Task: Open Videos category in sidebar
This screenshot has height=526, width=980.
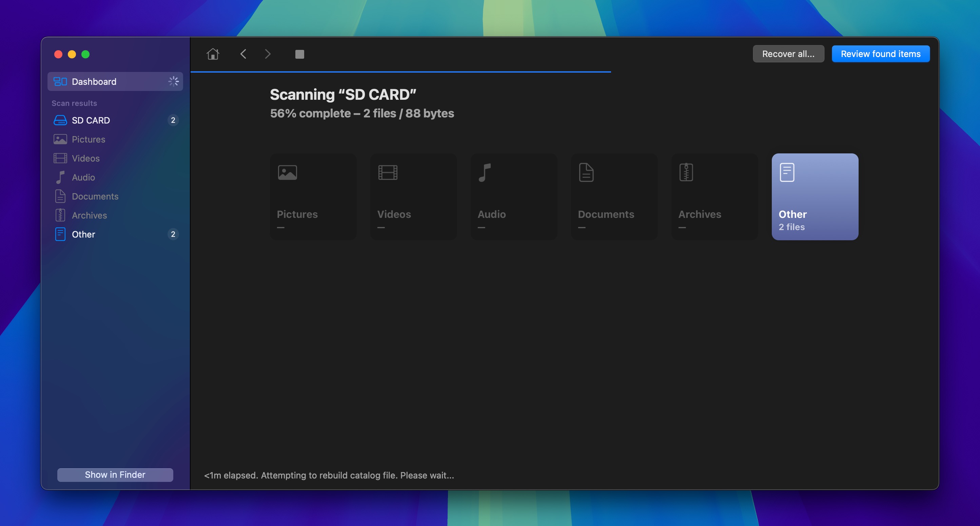Action: 85,158
